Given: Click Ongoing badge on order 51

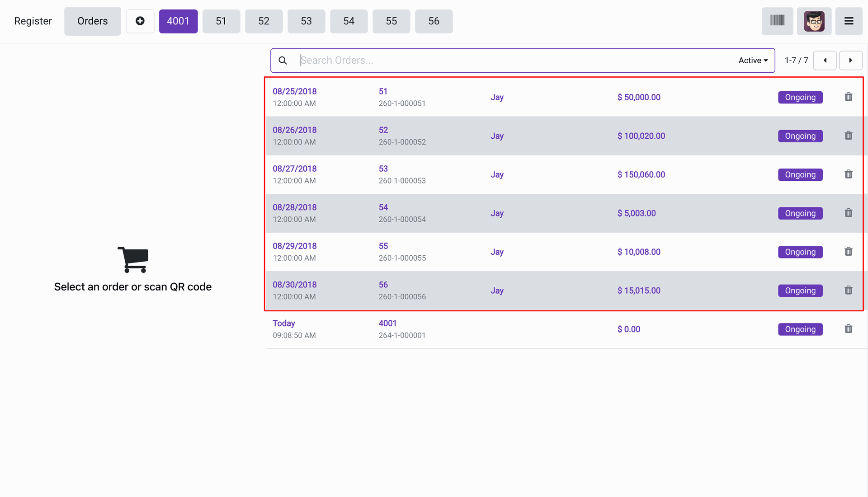Looking at the screenshot, I should [x=800, y=97].
